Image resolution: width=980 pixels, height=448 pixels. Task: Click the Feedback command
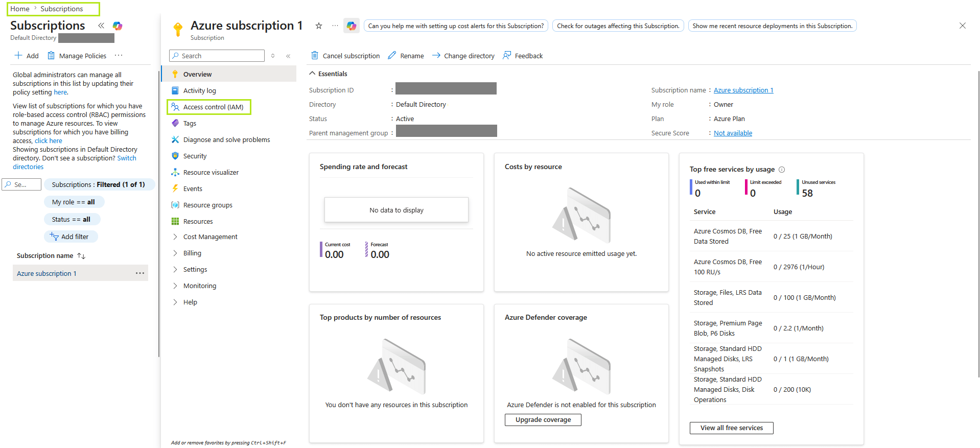click(x=523, y=56)
